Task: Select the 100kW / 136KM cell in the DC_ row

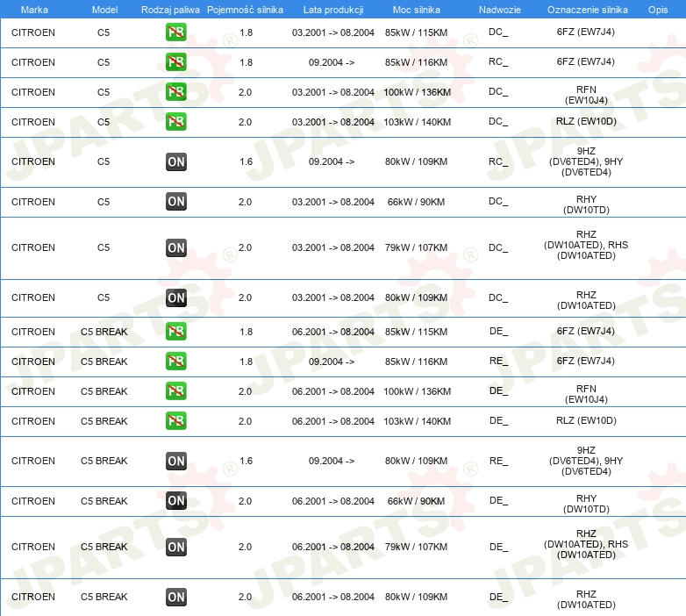Action: (417, 92)
